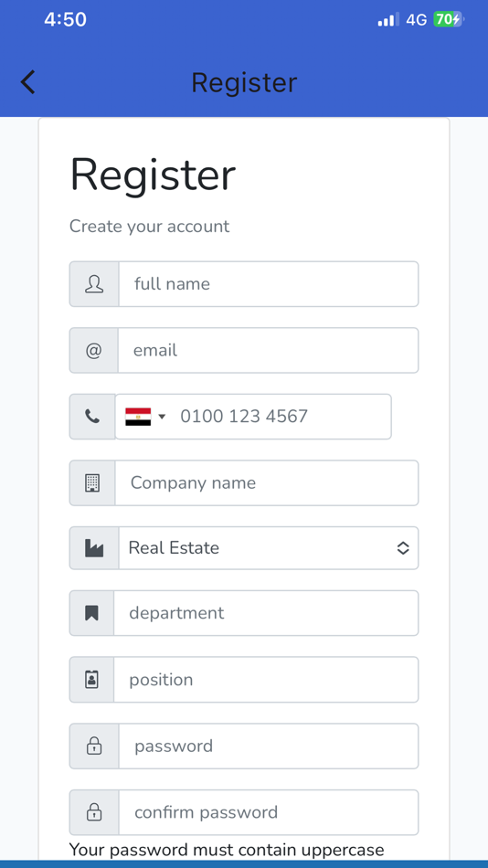Screen dimensions: 488x868
Task: Select the position input field
Action: (x=266, y=680)
